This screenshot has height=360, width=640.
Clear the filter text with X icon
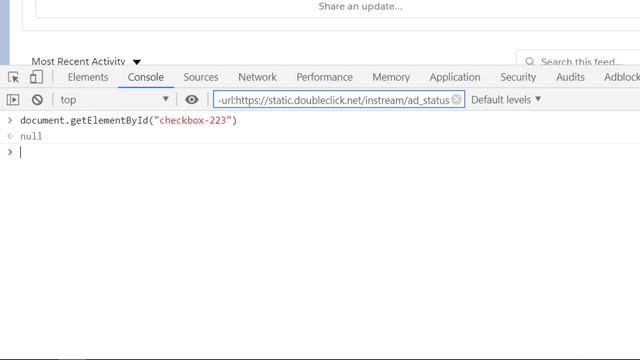point(457,100)
